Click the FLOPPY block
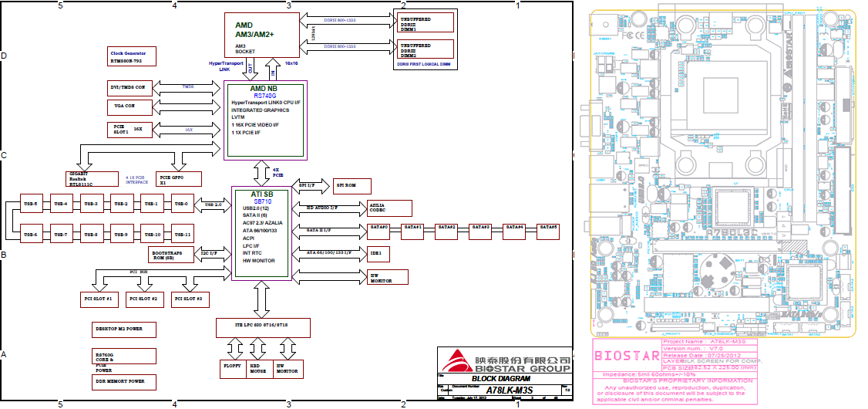 [233, 369]
